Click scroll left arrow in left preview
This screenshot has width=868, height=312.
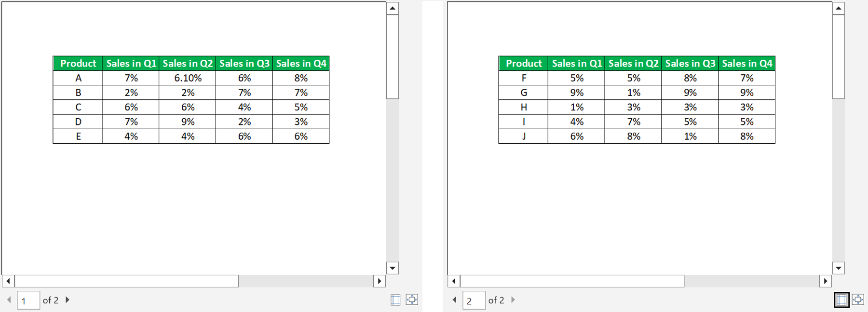8,281
